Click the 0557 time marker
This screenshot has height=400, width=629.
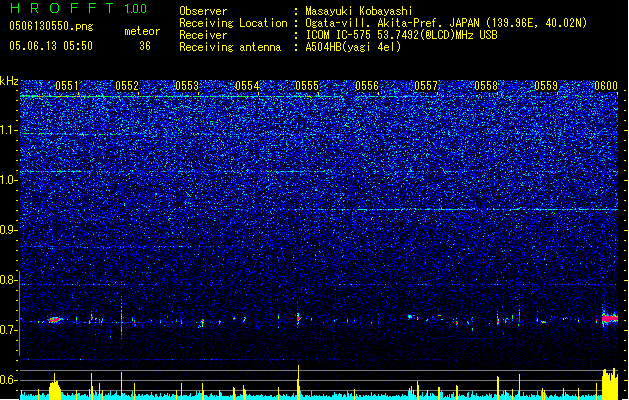tap(426, 86)
